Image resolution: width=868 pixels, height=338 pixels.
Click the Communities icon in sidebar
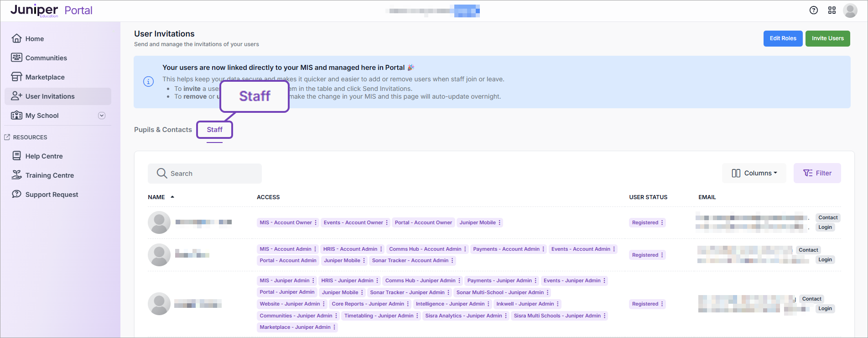coord(17,58)
